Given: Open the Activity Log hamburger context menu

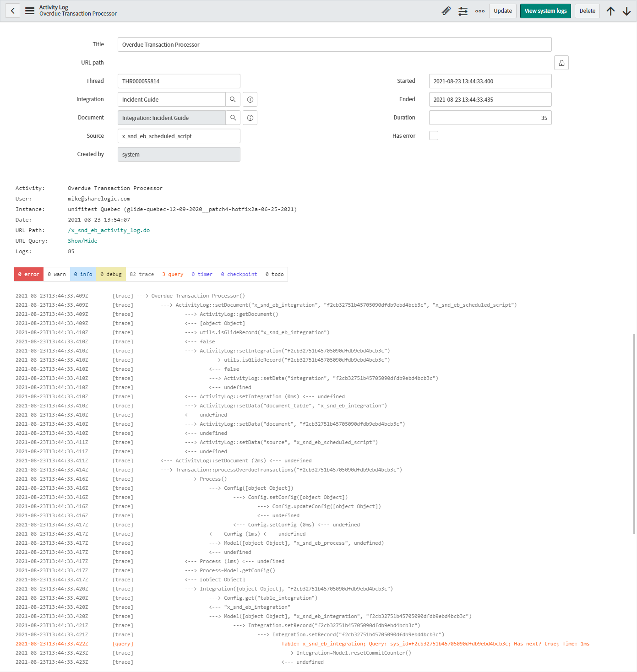Looking at the screenshot, I should pyautogui.click(x=29, y=11).
